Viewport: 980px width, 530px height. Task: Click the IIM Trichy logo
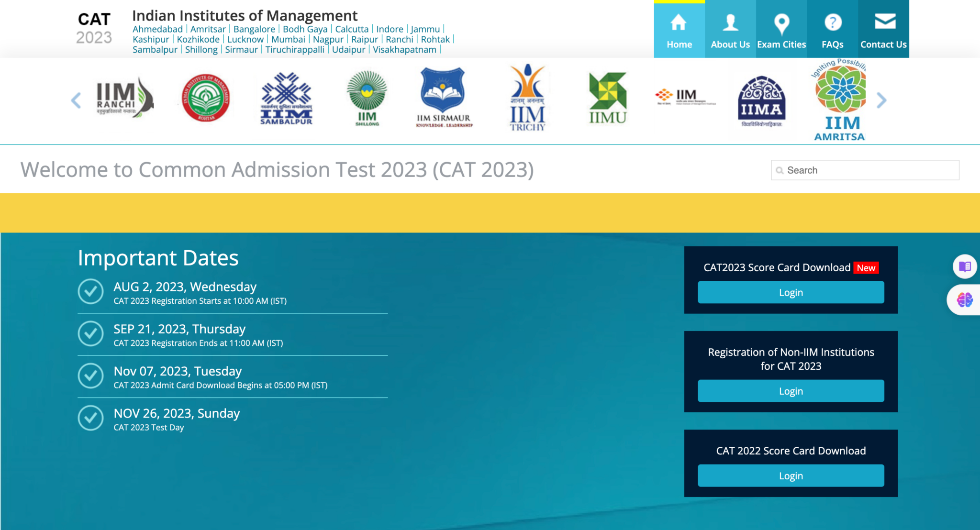[527, 98]
